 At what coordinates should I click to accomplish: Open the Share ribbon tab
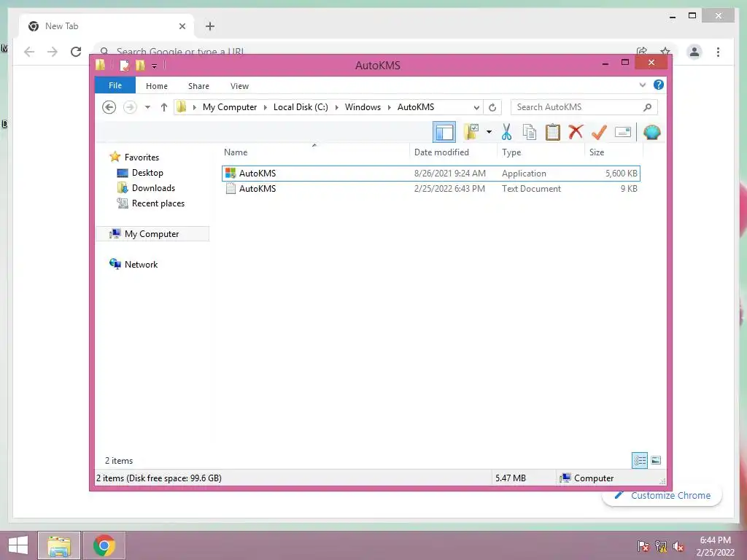198,86
